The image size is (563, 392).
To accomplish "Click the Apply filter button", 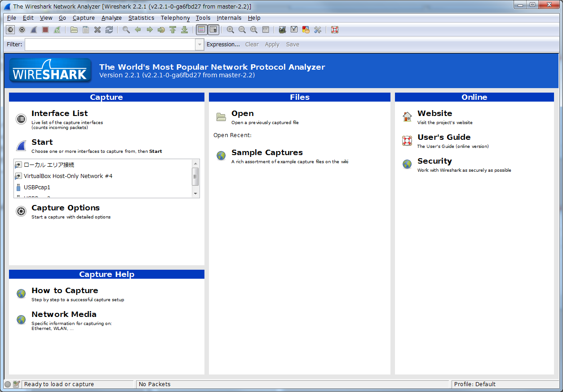I will [272, 45].
